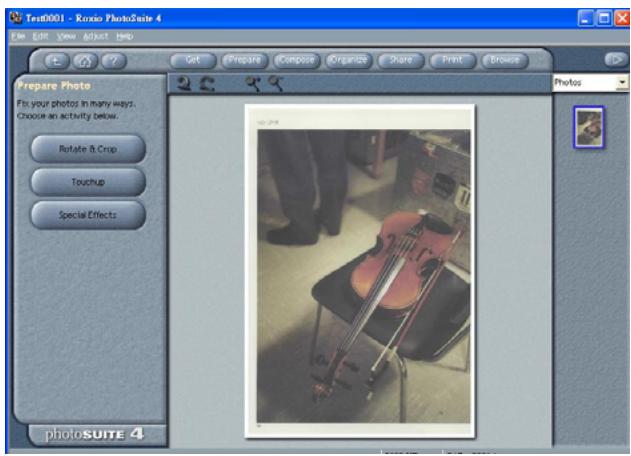631x456 pixels.
Task: Switch to the Compose step
Action: pyautogui.click(x=293, y=60)
